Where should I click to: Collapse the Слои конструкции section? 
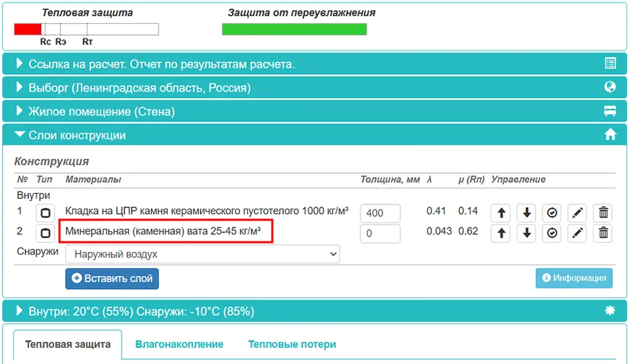[x=77, y=135]
